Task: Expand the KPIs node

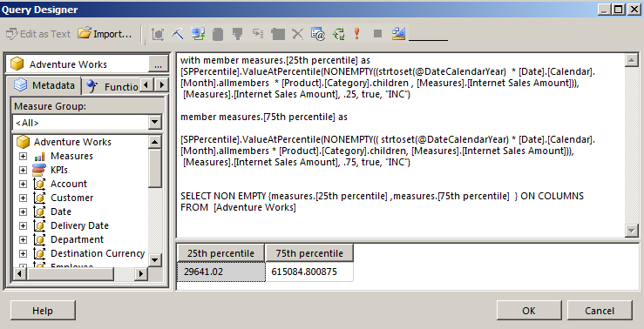Action: pos(23,171)
